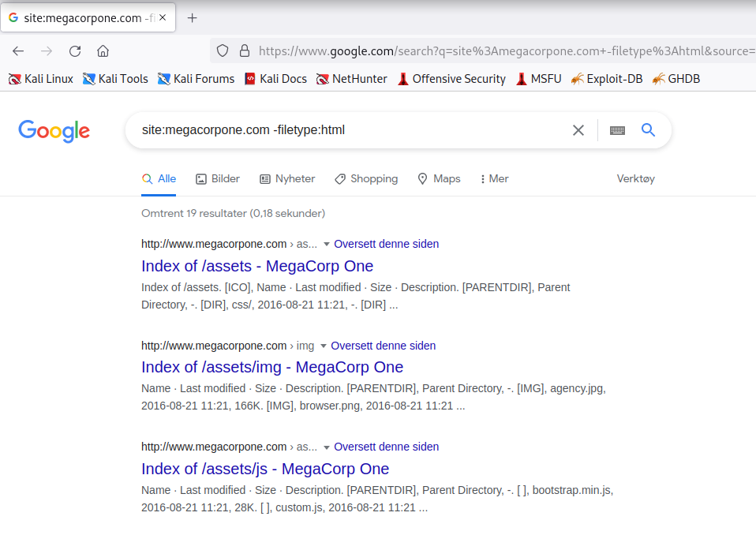Expand options arrow for /assets/js result

click(x=327, y=447)
